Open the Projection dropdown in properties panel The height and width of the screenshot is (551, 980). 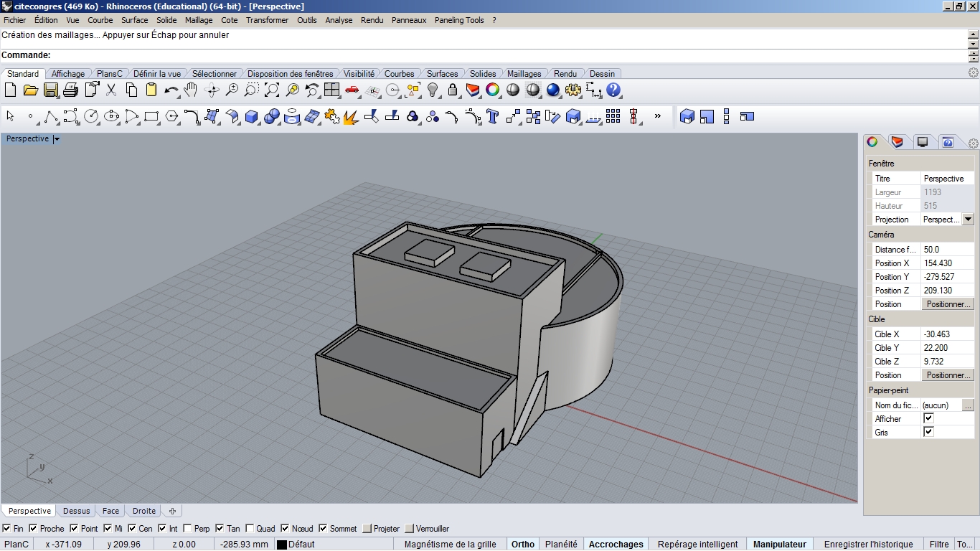(x=968, y=220)
